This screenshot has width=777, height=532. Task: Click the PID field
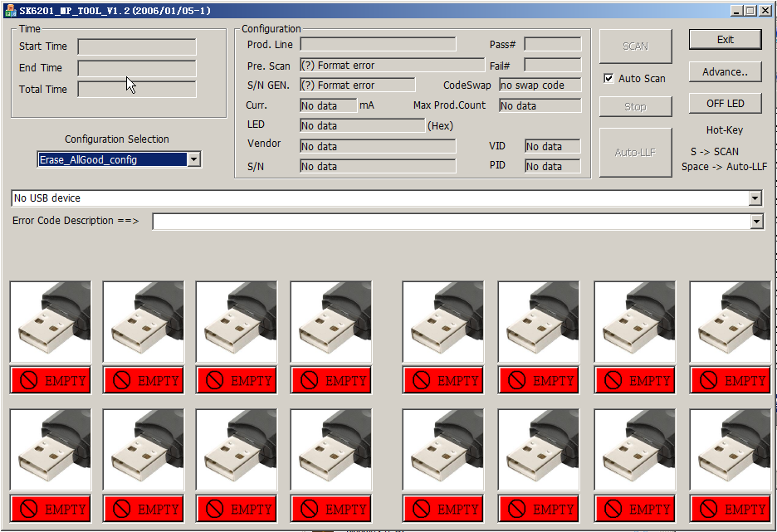553,166
